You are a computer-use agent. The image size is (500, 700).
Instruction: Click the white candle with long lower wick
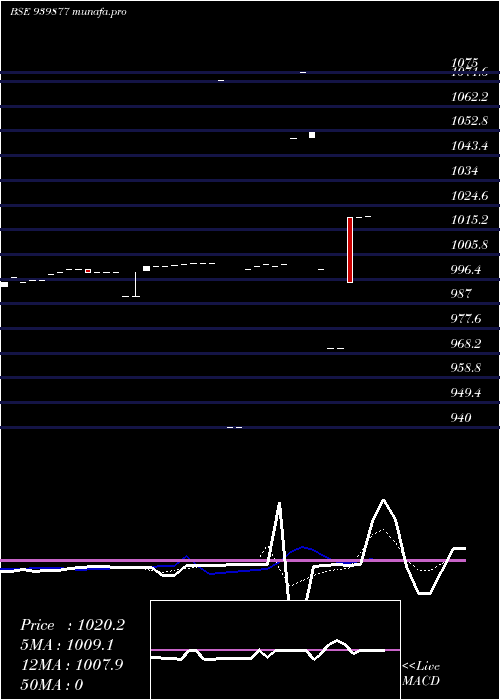136,284
